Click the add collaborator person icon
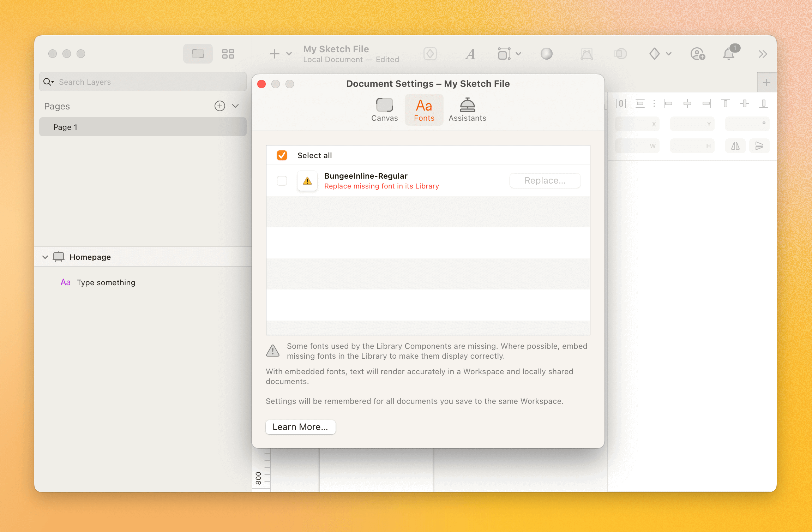Image resolution: width=812 pixels, height=532 pixels. point(698,54)
